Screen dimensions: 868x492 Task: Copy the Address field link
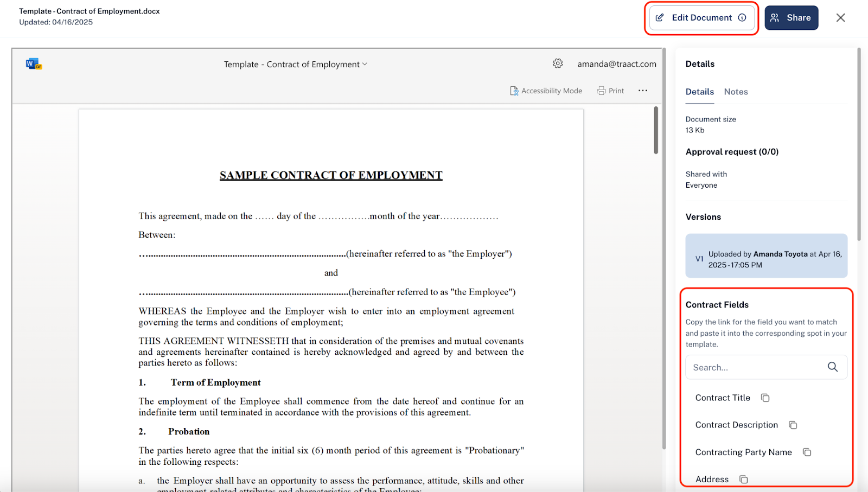click(x=744, y=480)
